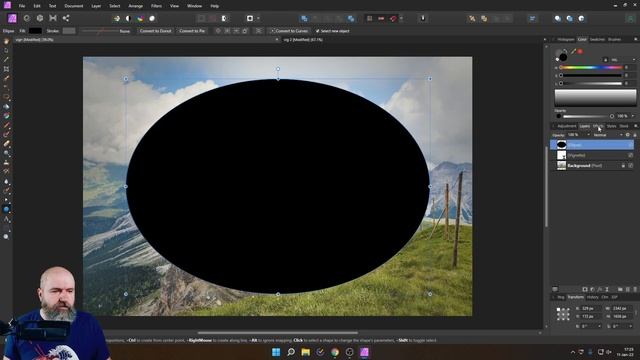Toggle the Select new object checkbox
The image size is (640, 360).
[x=318, y=31]
